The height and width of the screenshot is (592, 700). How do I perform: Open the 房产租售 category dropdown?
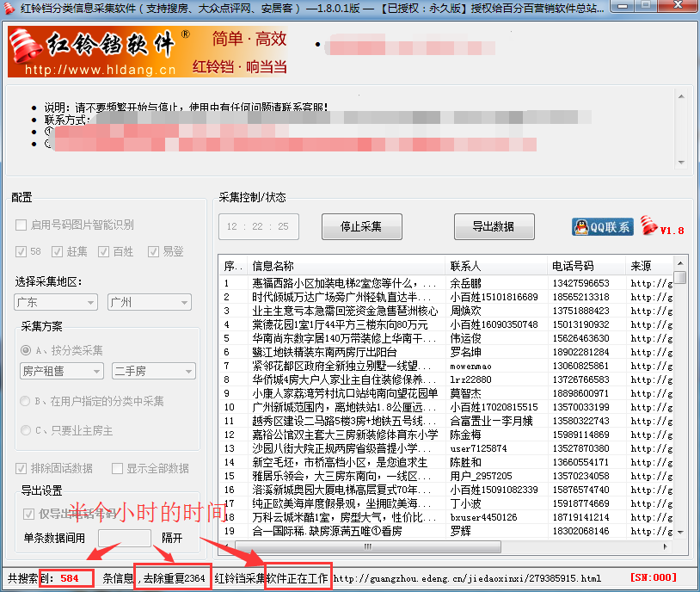[x=62, y=371]
